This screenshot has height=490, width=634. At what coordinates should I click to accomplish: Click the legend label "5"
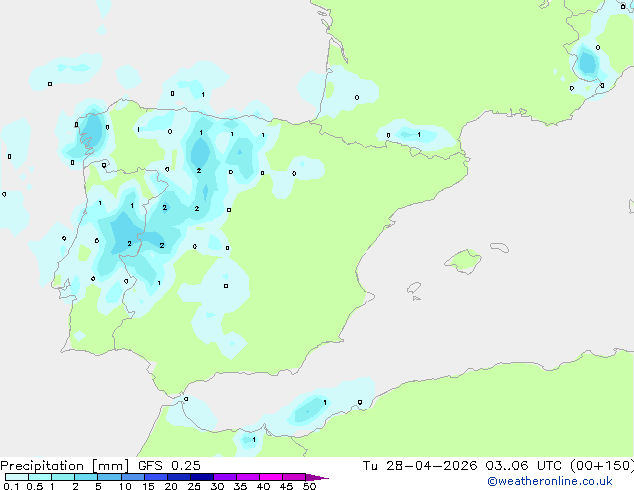98,486
